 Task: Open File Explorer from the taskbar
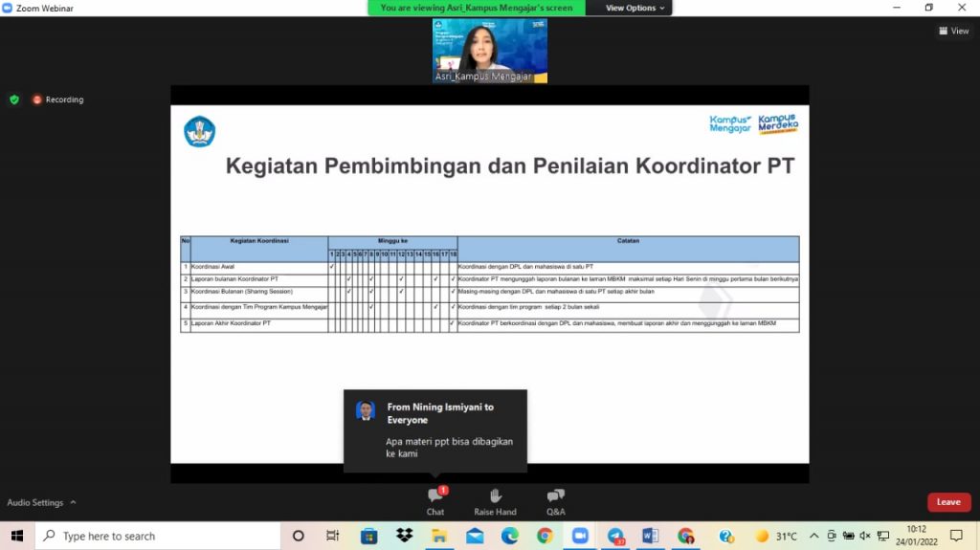click(439, 536)
